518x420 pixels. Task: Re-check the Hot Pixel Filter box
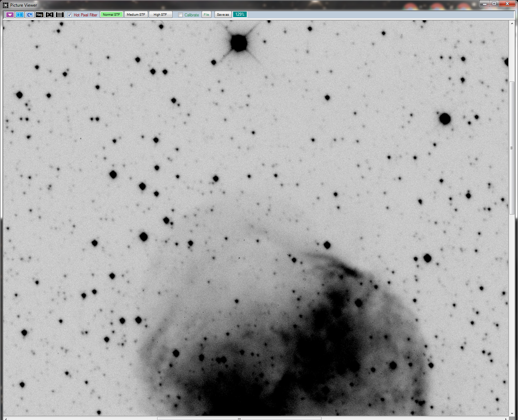click(x=69, y=15)
